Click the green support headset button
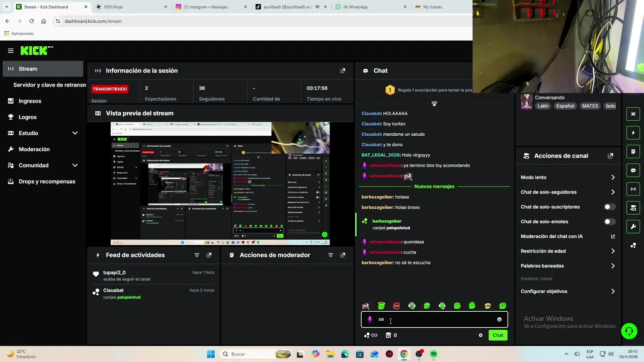This screenshot has width=644, height=362. [x=629, y=331]
